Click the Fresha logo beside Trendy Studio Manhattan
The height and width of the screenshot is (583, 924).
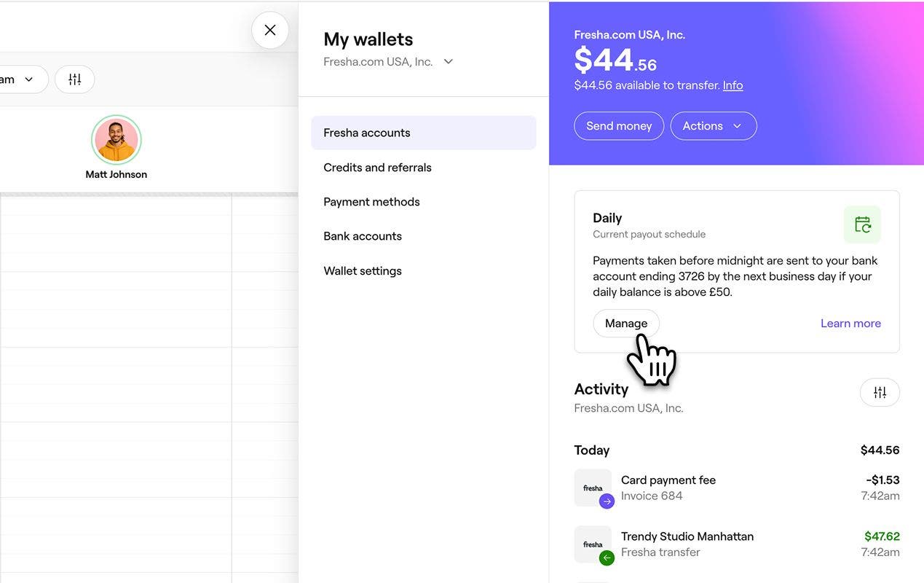593,544
